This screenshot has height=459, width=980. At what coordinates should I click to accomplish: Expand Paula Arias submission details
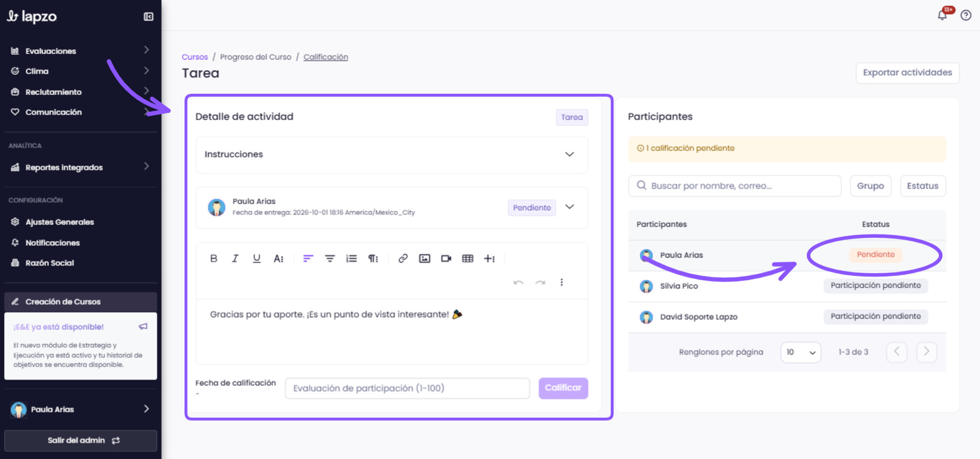569,207
